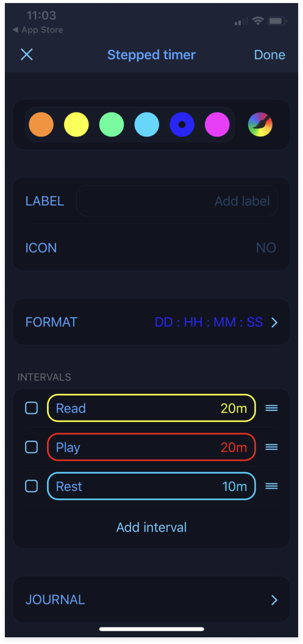Tap the reorder handle for Play interval
The height and width of the screenshot is (644, 303).
pyautogui.click(x=271, y=447)
